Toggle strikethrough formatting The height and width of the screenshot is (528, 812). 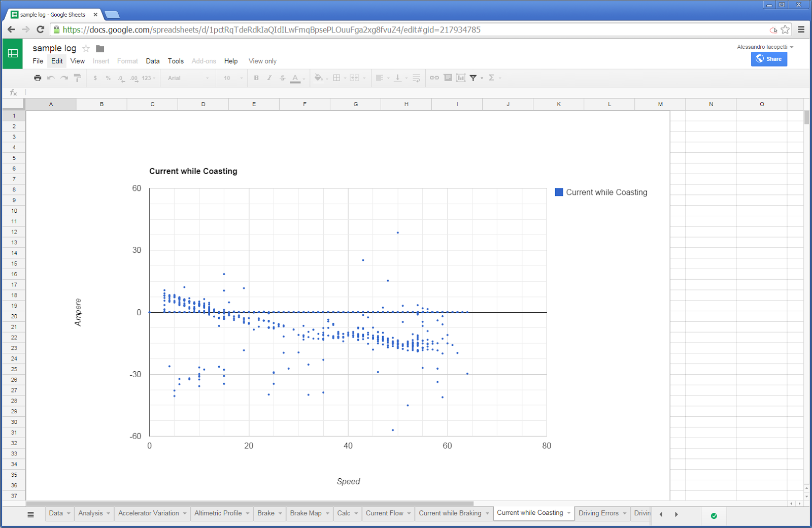(x=282, y=78)
